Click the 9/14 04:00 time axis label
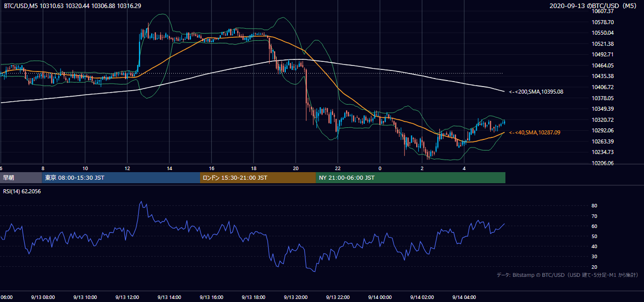644x302 pixels. click(x=464, y=297)
